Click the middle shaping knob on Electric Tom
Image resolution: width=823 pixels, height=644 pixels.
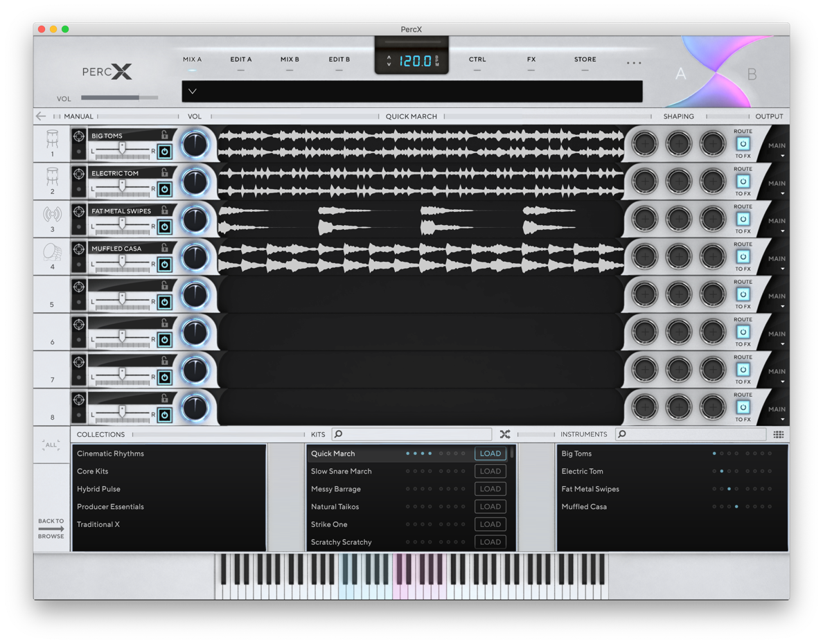point(679,181)
